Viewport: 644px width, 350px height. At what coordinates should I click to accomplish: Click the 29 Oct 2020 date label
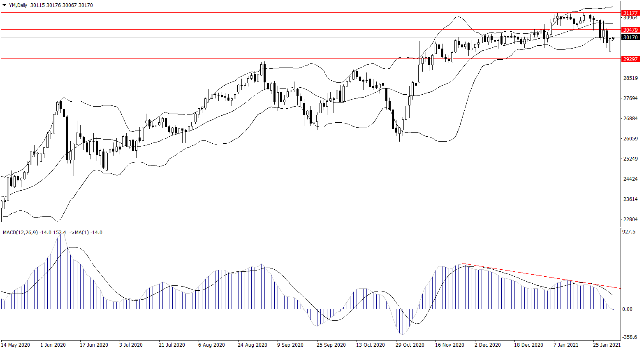(x=410, y=345)
